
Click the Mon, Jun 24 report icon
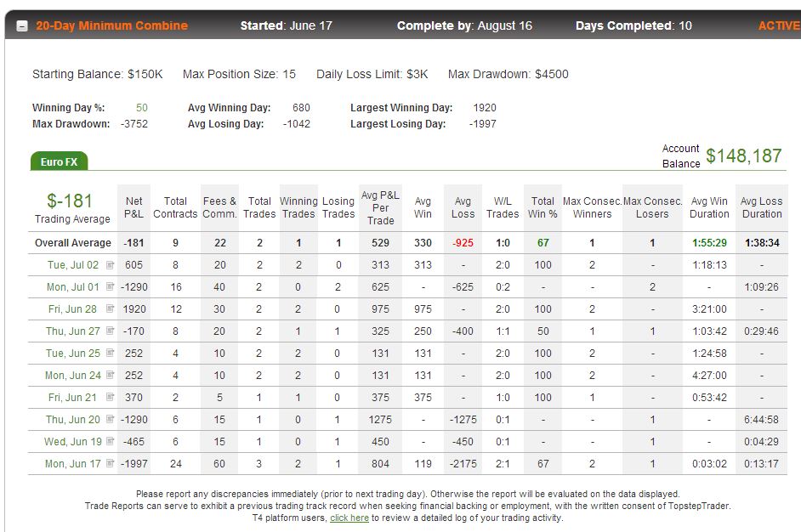click(x=110, y=375)
